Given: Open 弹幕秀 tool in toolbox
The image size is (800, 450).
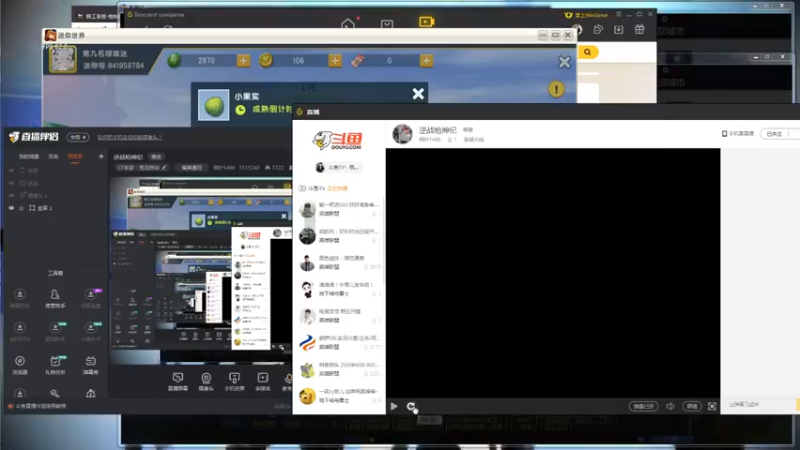Looking at the screenshot, I should [90, 365].
